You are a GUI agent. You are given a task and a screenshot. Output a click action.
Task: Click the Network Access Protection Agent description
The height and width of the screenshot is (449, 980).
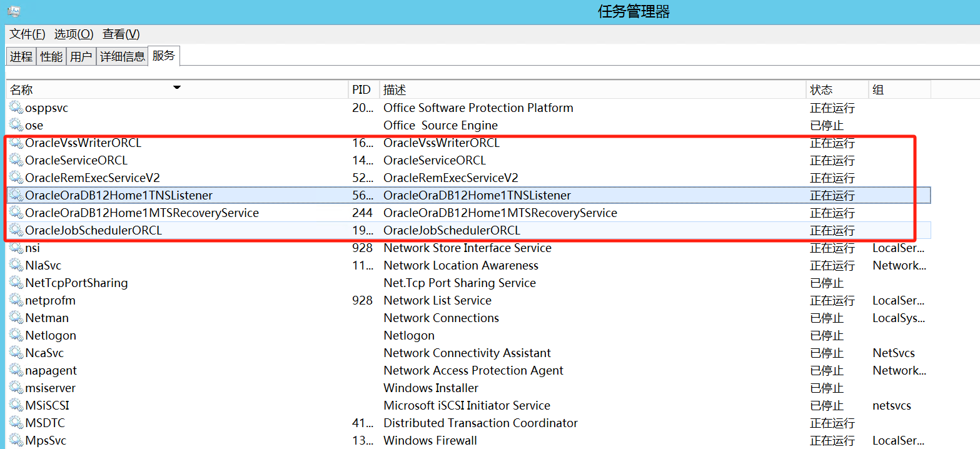473,370
